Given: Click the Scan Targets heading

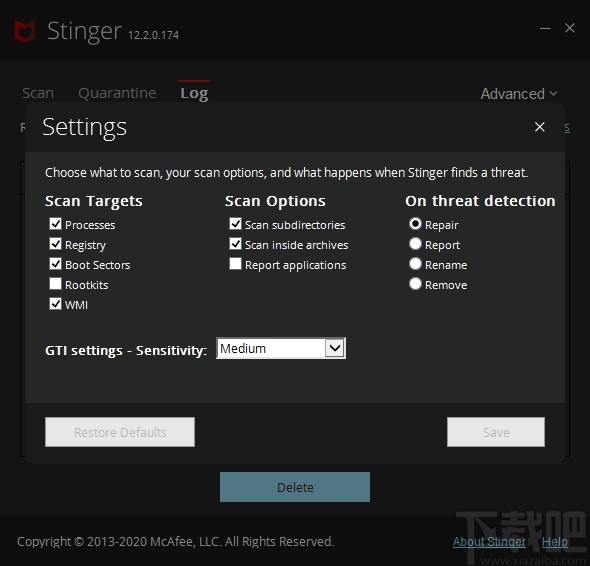Looking at the screenshot, I should click(x=94, y=201).
